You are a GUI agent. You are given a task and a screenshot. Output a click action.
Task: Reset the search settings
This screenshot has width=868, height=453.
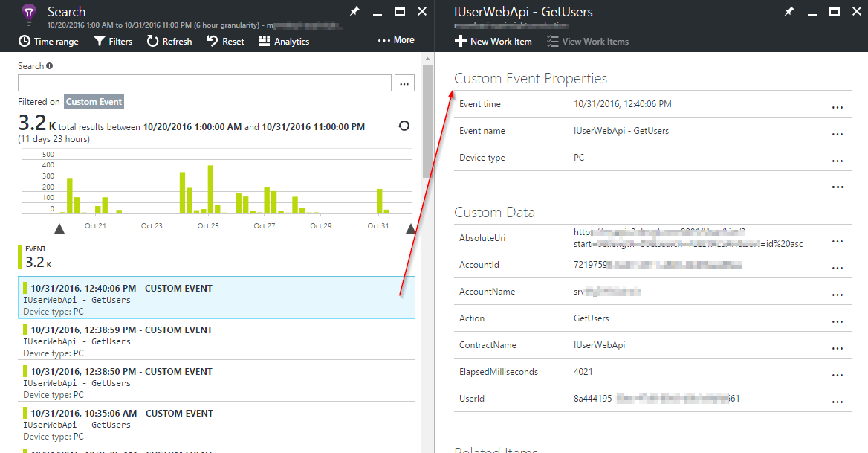pyautogui.click(x=225, y=42)
